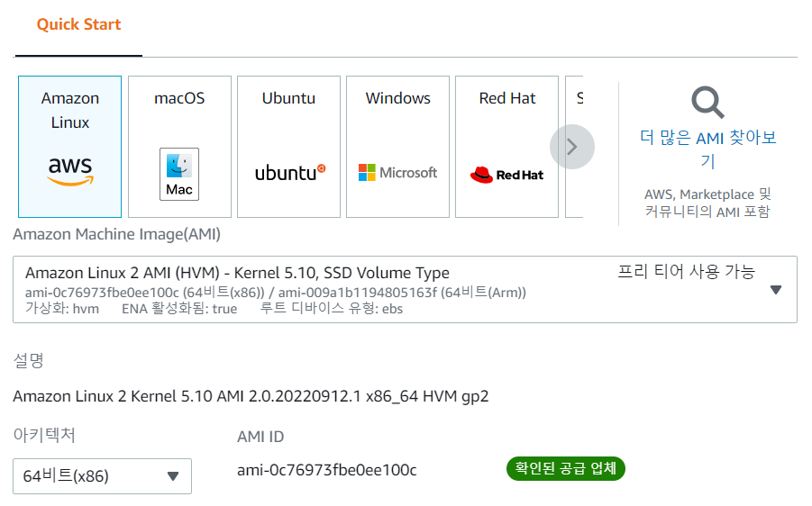The height and width of the screenshot is (506, 812).
Task: Click the ENA 활성화됨: true text
Action: [179, 309]
